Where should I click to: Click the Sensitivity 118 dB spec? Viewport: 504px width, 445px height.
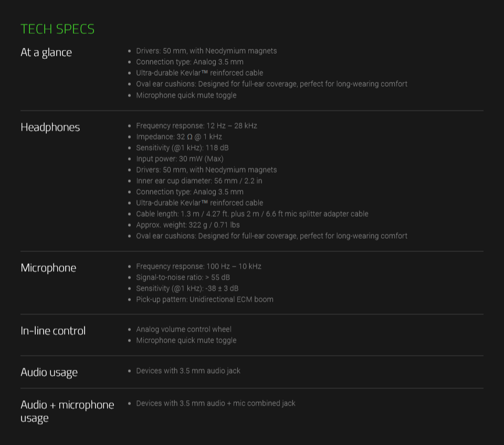pos(182,148)
